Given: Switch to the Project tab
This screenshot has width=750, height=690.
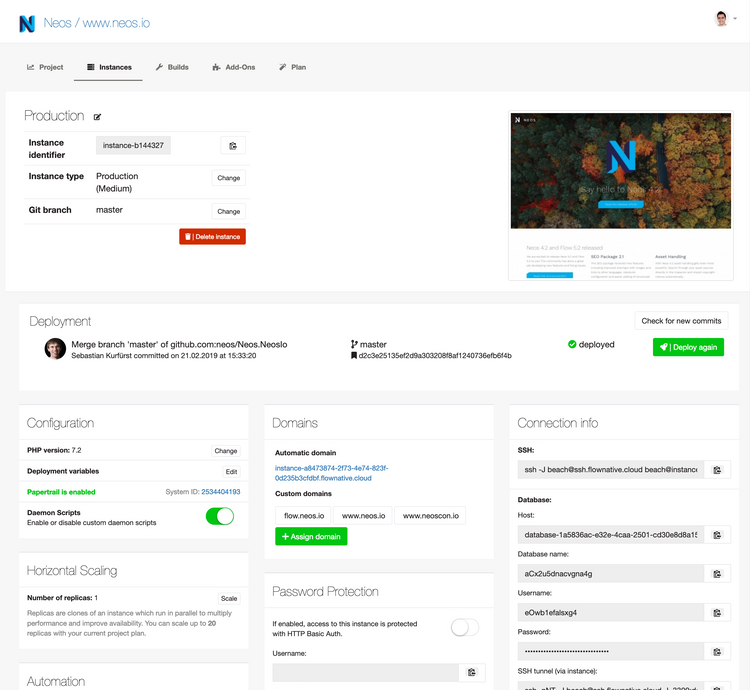Looking at the screenshot, I should (x=45, y=67).
